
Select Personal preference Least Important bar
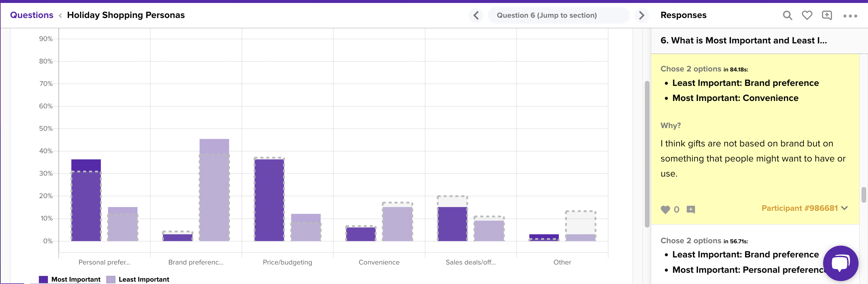pos(123,224)
